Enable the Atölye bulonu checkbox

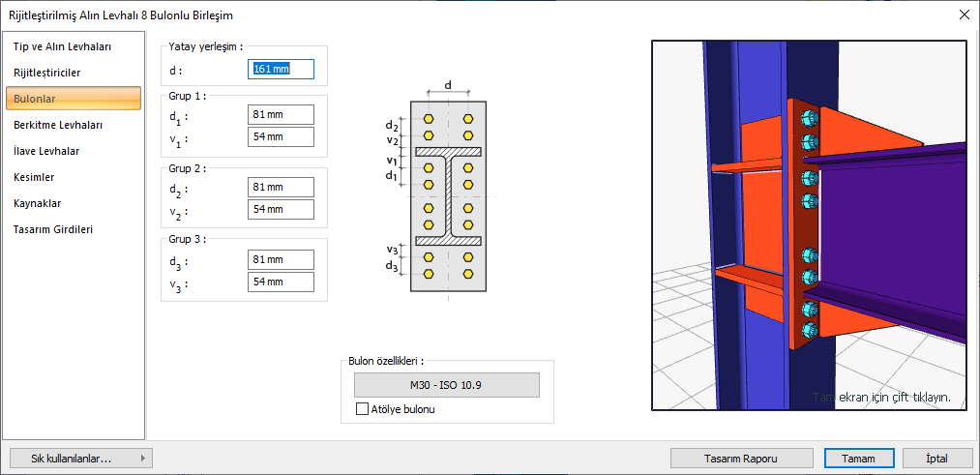coord(362,410)
